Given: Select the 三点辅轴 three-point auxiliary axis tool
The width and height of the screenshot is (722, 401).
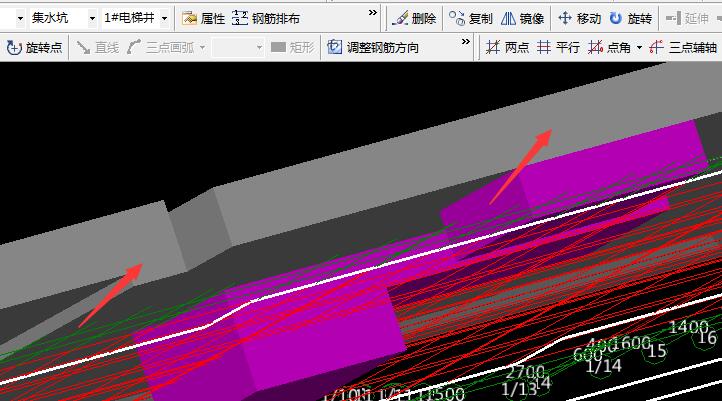Looking at the screenshot, I should (x=683, y=47).
